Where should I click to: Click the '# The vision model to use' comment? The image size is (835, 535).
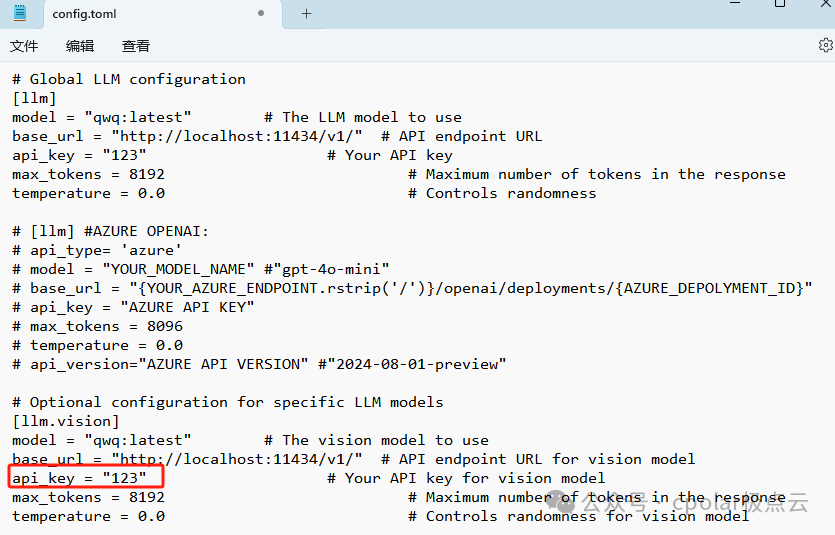pos(376,440)
